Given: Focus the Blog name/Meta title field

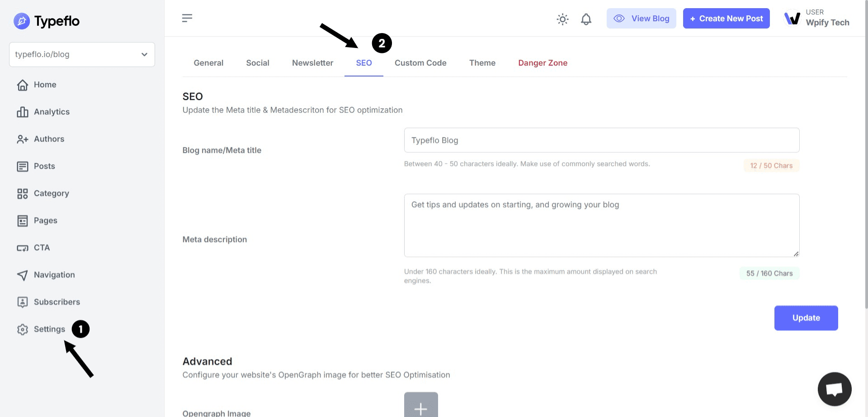Looking at the screenshot, I should pos(601,140).
